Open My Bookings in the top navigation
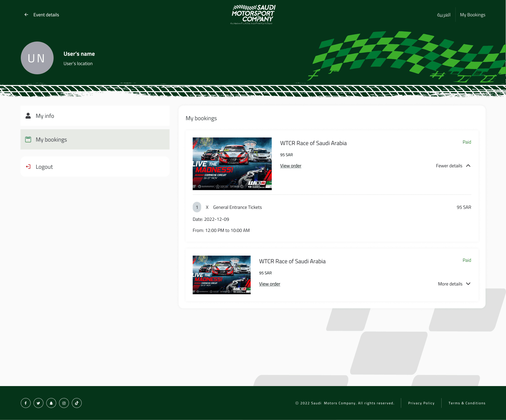 [x=473, y=15]
